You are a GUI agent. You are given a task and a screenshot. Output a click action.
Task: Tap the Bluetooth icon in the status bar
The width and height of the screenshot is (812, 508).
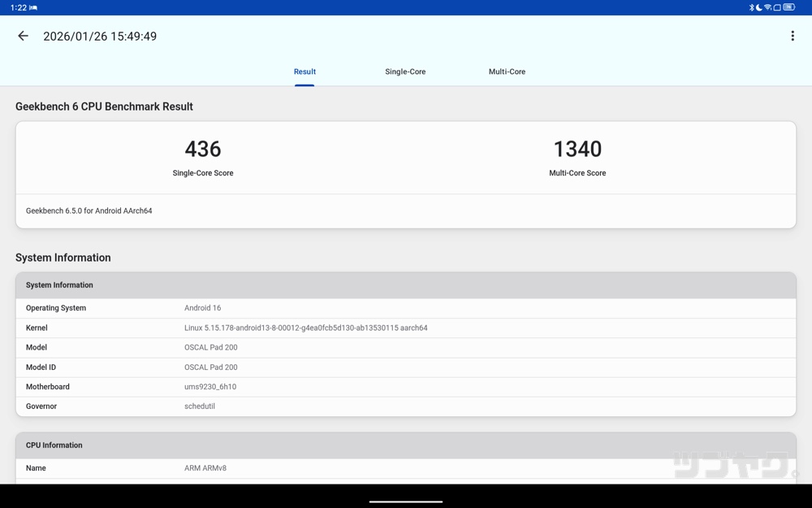tap(752, 7)
